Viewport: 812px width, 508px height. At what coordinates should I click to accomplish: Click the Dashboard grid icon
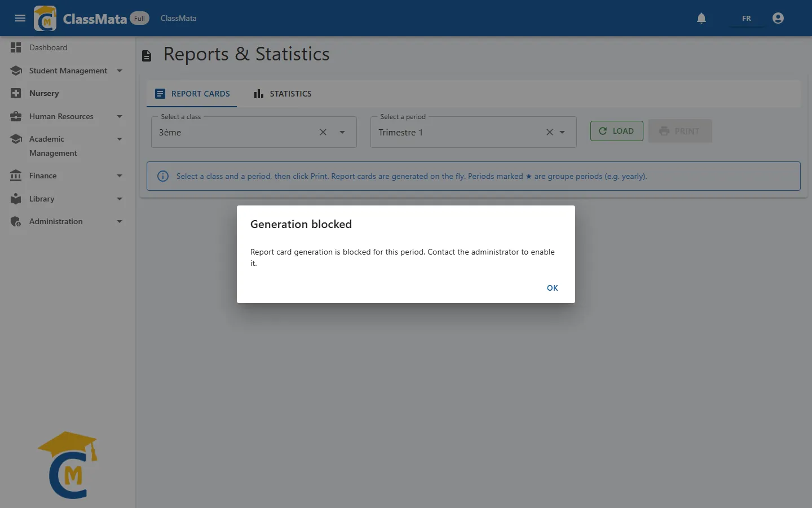tap(16, 47)
